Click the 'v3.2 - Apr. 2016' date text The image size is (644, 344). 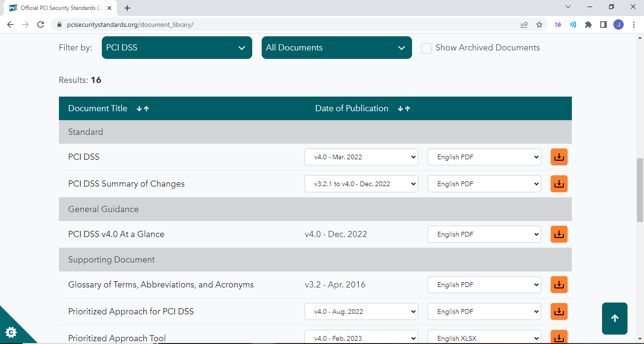point(335,285)
